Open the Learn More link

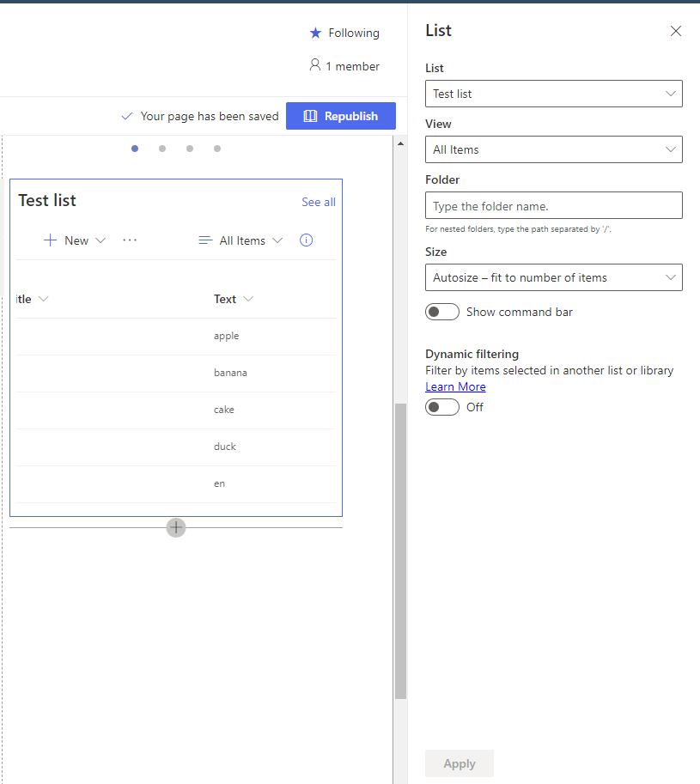(x=455, y=386)
